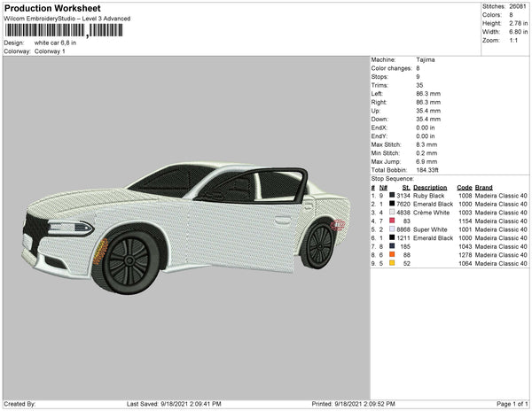
Task: Select the swatch in stop 6 row with 1211 stitches
Action: [392, 238]
